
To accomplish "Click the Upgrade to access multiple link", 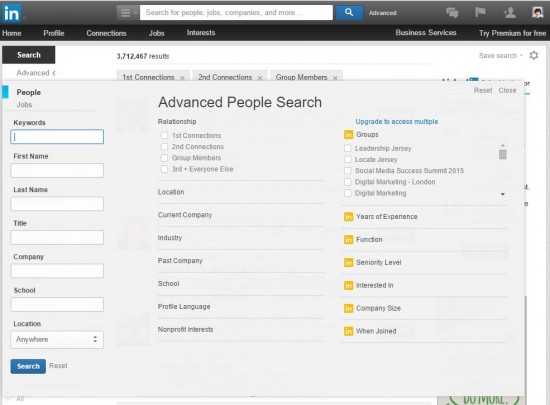I will [397, 122].
